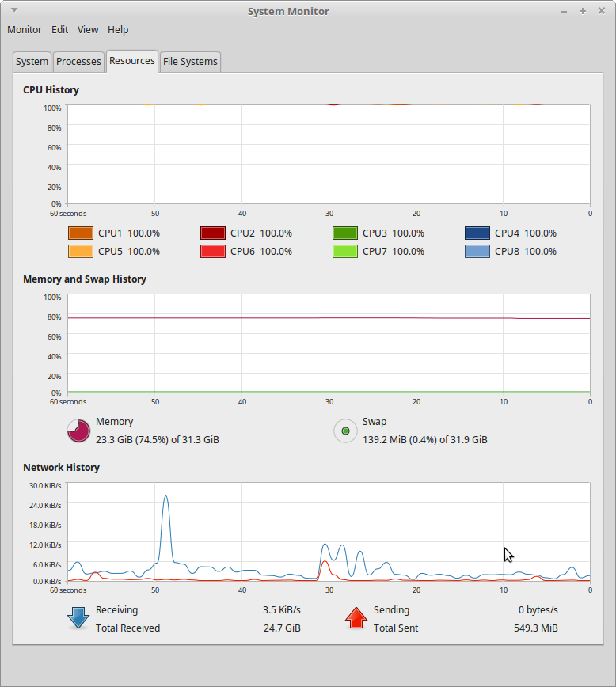Click the Network History heading
The image size is (616, 687).
62,468
